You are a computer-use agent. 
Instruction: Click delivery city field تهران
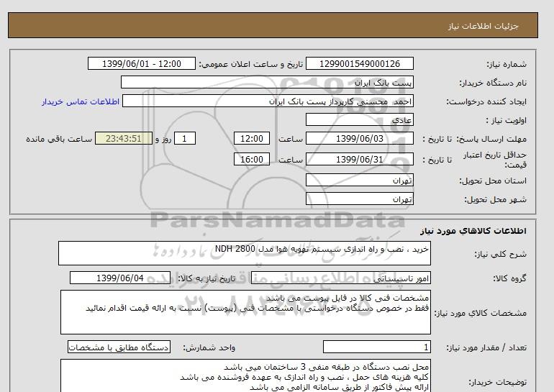359,199
